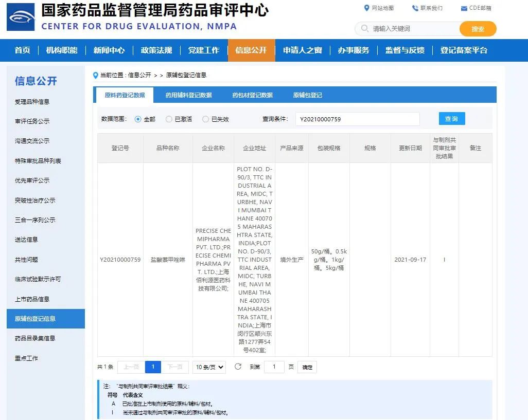
Task: Click the 查询条件 input field
Action: tap(357, 119)
